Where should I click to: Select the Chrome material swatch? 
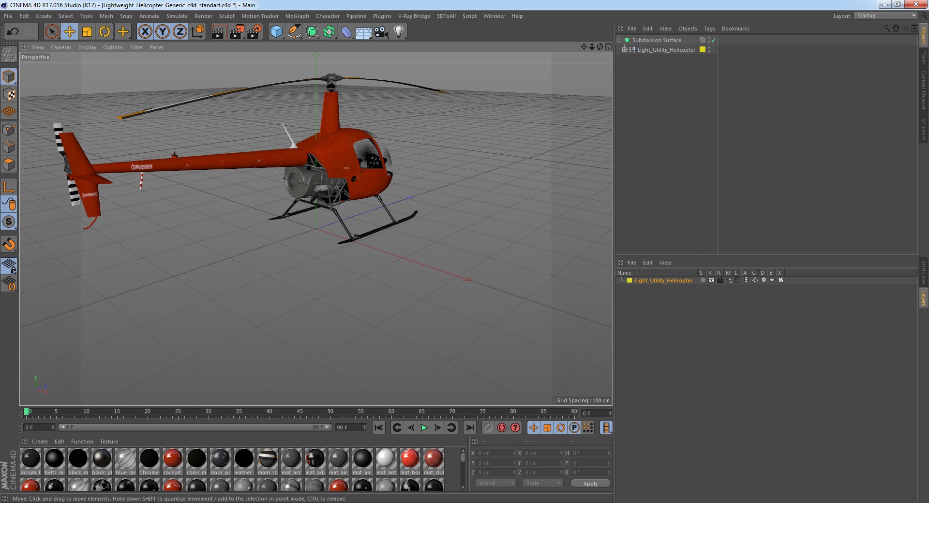tap(149, 458)
